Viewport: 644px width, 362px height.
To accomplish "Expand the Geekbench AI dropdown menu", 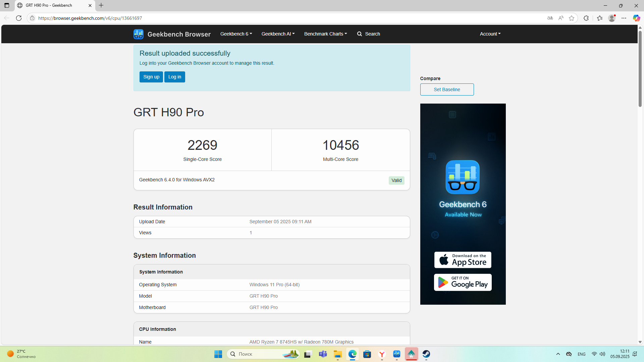I will point(278,34).
